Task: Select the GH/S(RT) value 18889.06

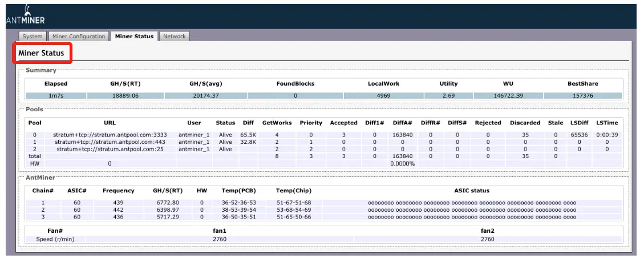Action: 124,96
